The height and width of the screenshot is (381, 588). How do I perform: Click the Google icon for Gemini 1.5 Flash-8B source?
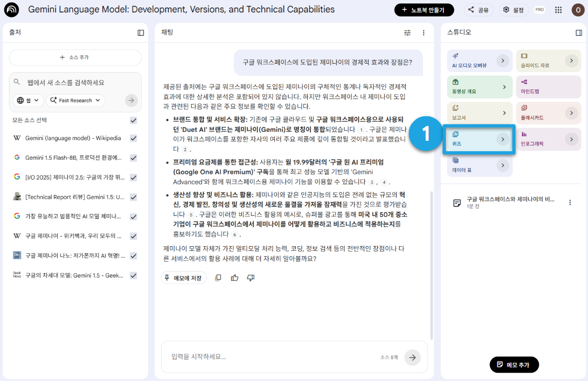click(x=17, y=157)
